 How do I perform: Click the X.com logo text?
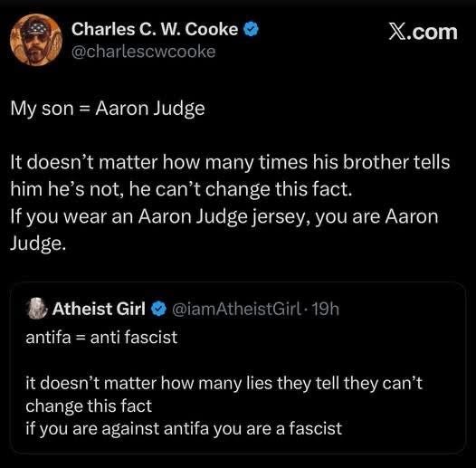pyautogui.click(x=423, y=32)
